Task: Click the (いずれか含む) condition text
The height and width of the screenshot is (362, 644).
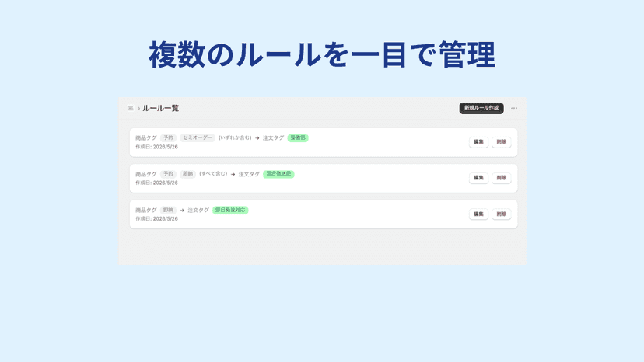Action: pos(235,138)
